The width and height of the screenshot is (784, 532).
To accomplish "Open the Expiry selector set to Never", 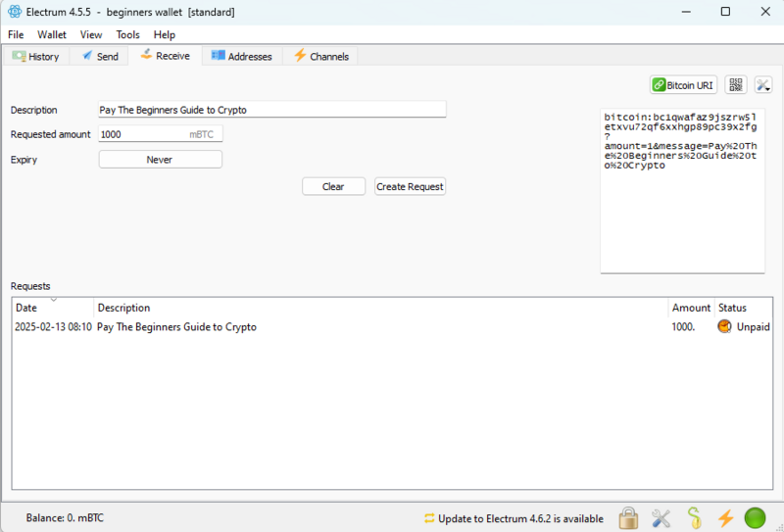I will pos(160,159).
